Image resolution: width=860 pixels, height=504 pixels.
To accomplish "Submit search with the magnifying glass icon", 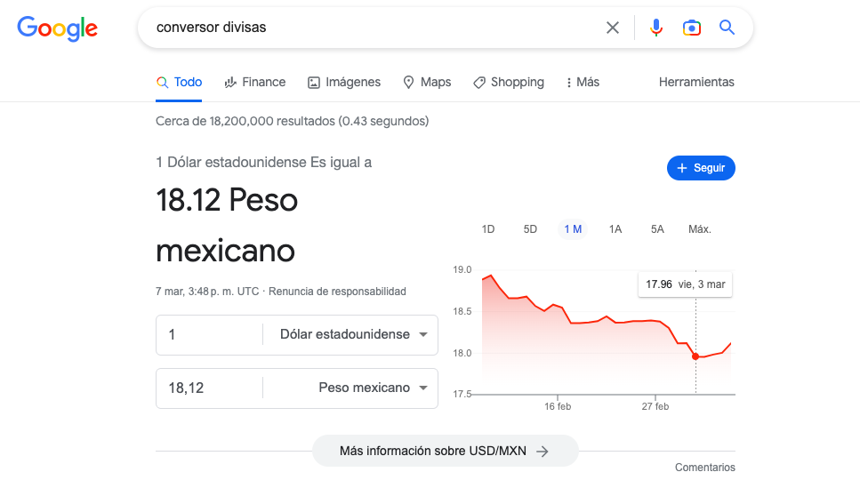I will tap(727, 27).
